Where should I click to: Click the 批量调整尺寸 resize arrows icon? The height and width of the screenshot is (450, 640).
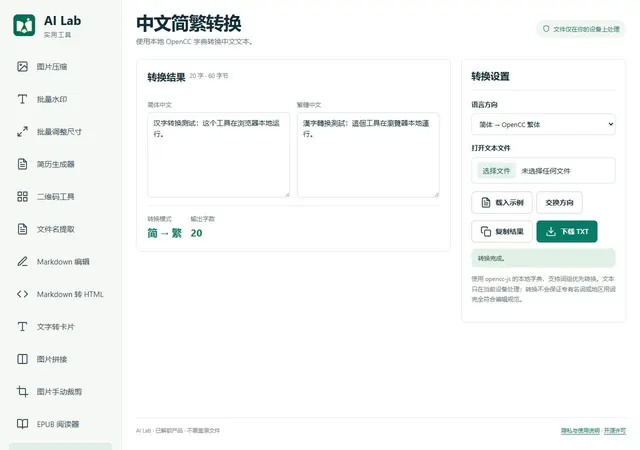22,131
